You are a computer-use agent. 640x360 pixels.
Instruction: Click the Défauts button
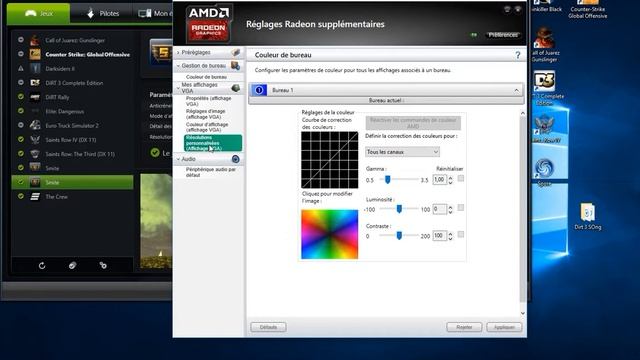click(x=268, y=327)
